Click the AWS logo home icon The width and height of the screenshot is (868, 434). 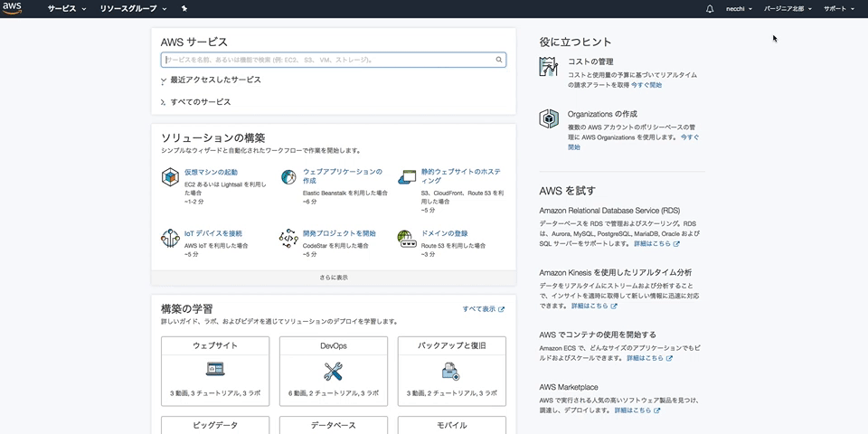(12, 8)
